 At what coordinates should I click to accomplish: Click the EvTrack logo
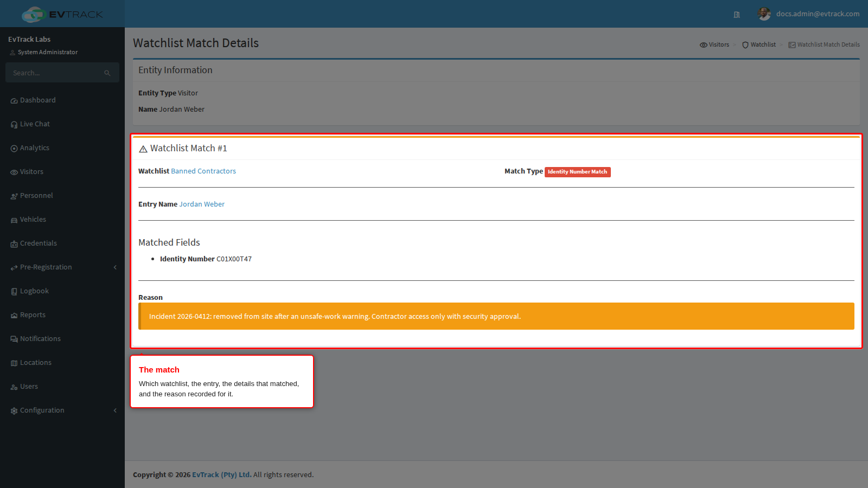pos(62,14)
